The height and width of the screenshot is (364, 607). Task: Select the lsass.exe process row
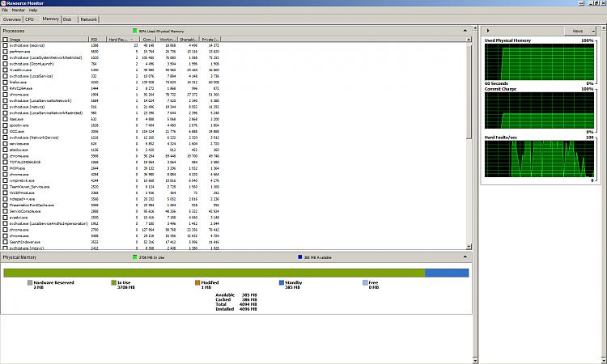[x=110, y=119]
